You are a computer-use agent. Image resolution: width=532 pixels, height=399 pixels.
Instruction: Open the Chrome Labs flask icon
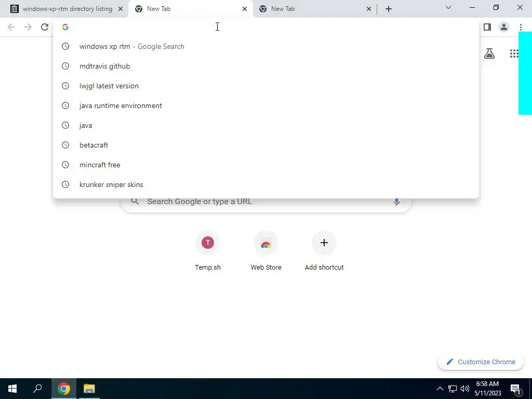click(489, 54)
